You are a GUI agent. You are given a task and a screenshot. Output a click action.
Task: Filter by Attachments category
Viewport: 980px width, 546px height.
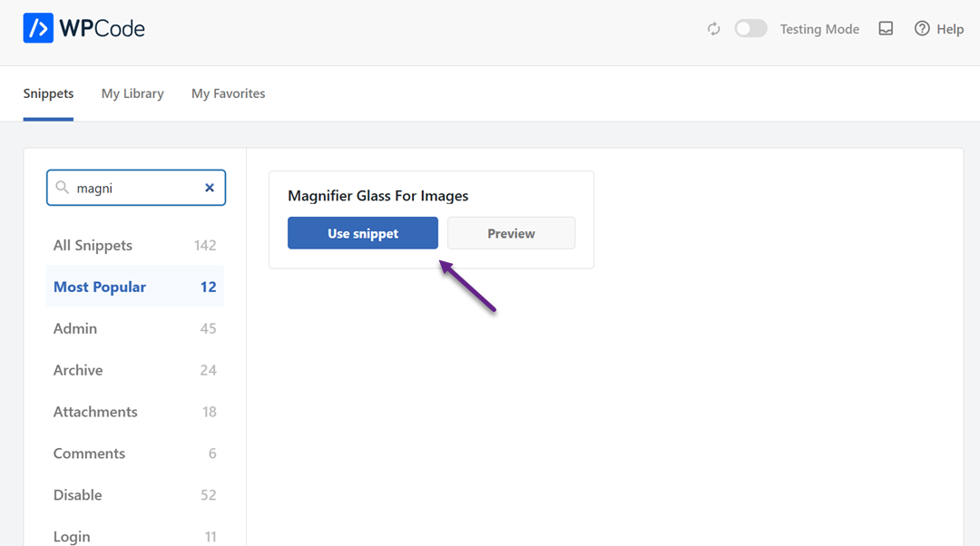pyautogui.click(x=95, y=412)
